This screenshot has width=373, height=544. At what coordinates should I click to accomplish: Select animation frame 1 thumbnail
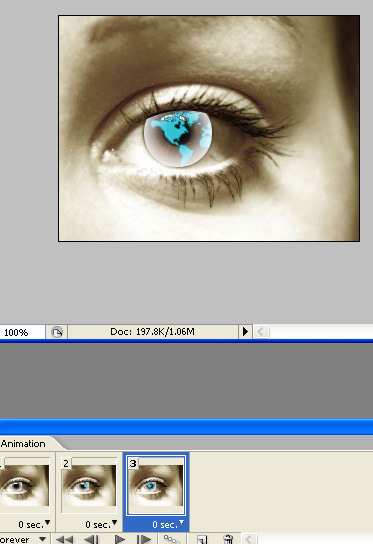pos(24,485)
